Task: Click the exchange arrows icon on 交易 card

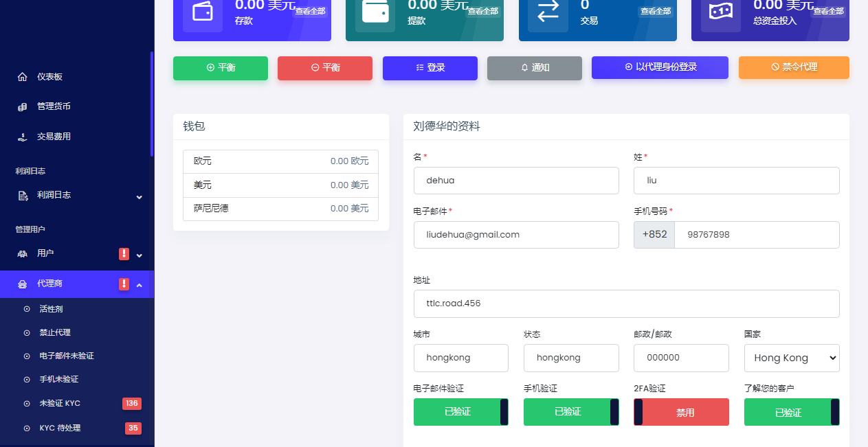Action: pyautogui.click(x=548, y=12)
